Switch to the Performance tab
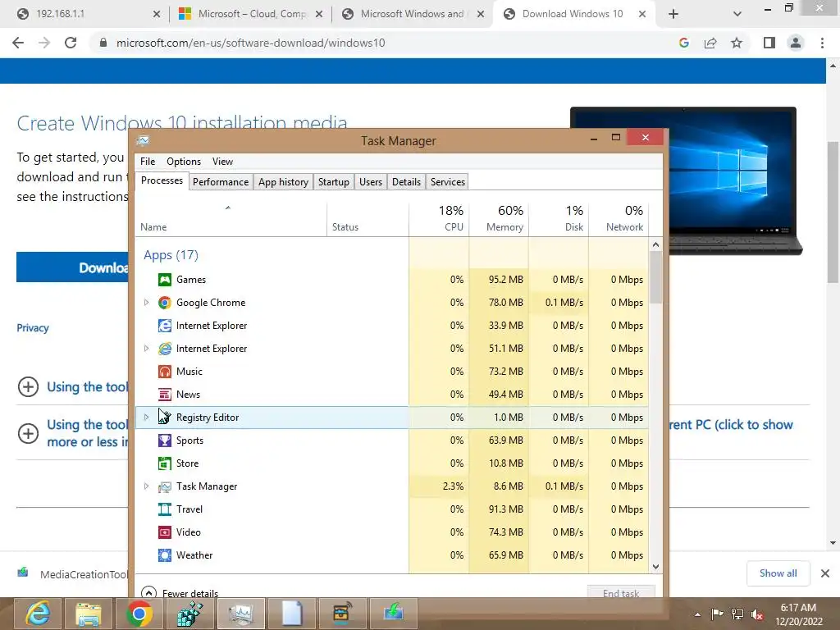This screenshot has width=840, height=630. click(221, 182)
